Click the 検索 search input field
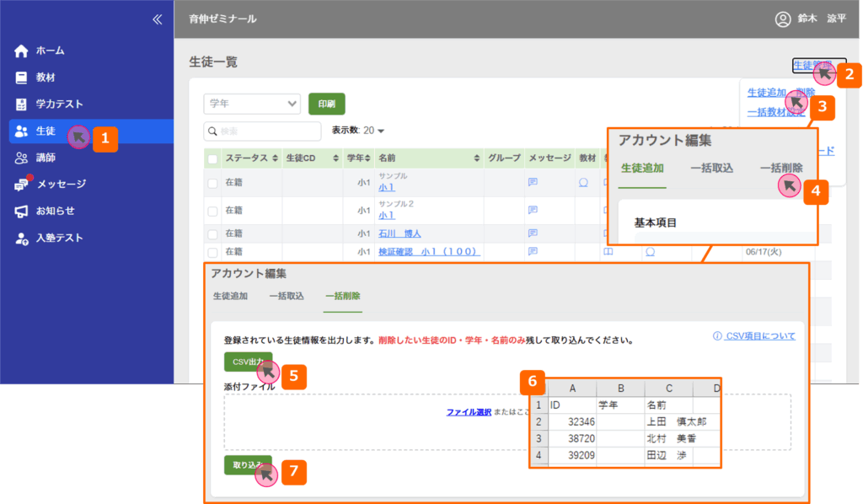 point(263,131)
